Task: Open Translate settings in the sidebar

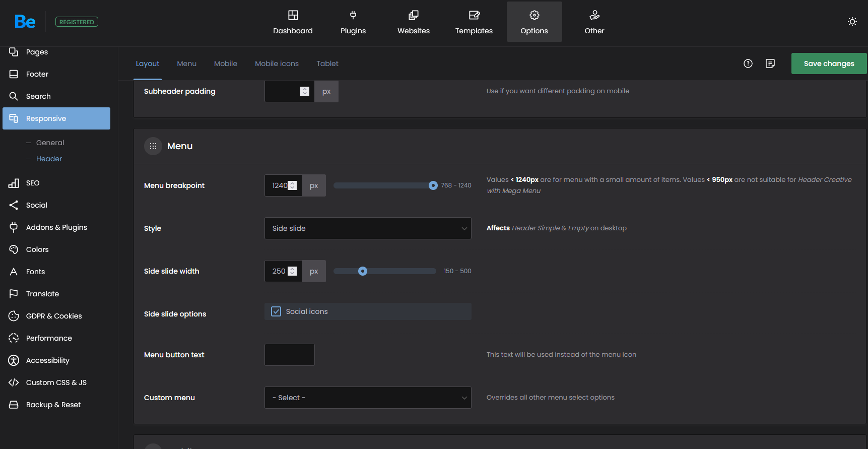Action: coord(56,294)
